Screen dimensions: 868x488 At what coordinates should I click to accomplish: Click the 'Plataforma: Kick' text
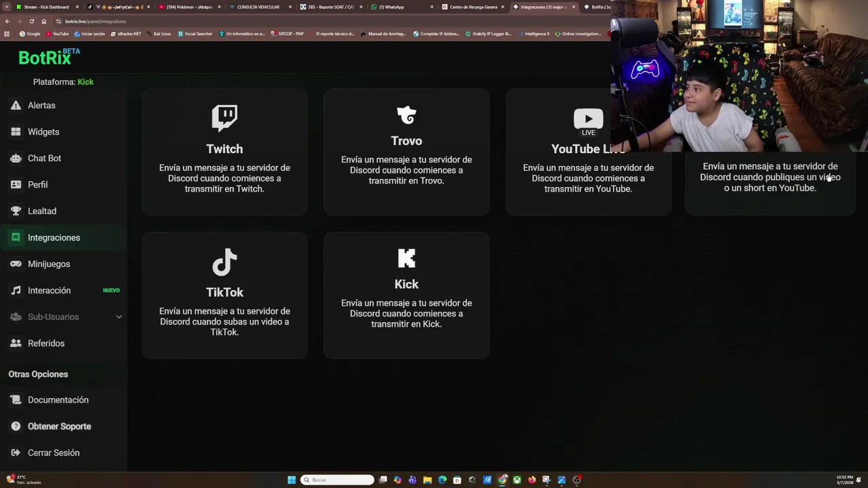pos(63,82)
